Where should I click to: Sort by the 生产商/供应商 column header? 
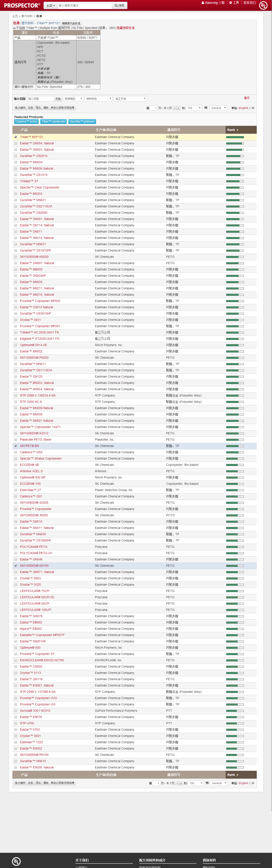(106, 130)
